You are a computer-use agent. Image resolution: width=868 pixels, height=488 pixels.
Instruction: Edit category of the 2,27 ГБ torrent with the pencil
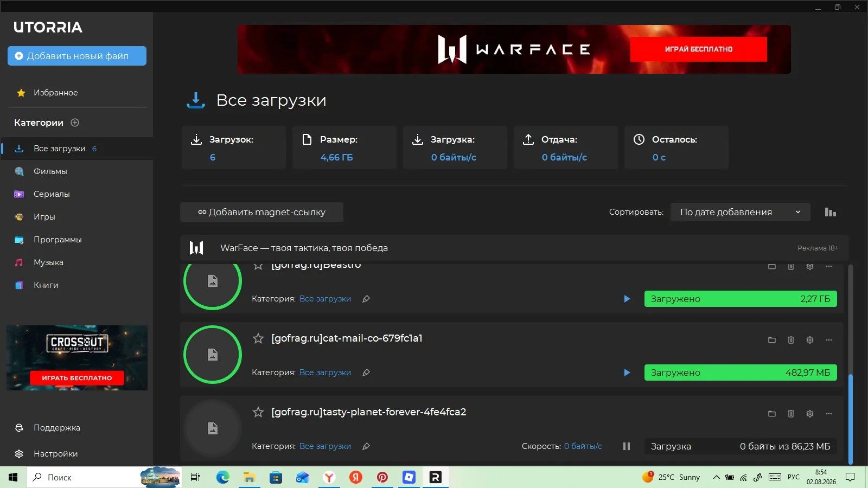[366, 299]
